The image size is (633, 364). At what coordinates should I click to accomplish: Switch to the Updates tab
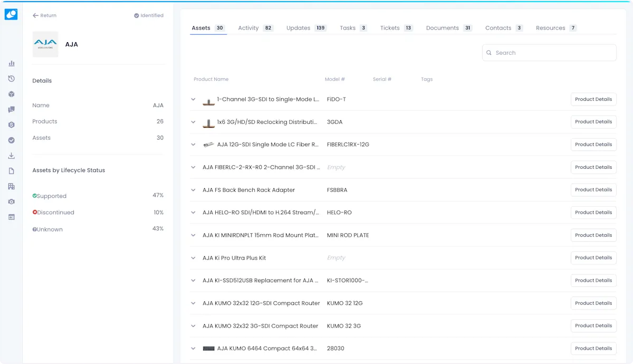click(306, 28)
